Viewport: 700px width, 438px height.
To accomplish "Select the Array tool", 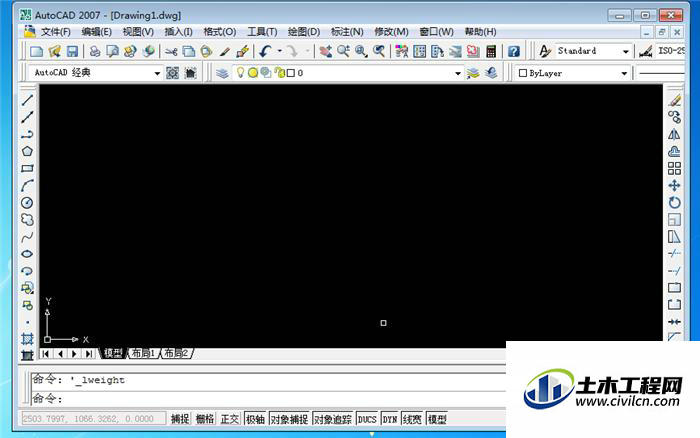I will click(675, 168).
